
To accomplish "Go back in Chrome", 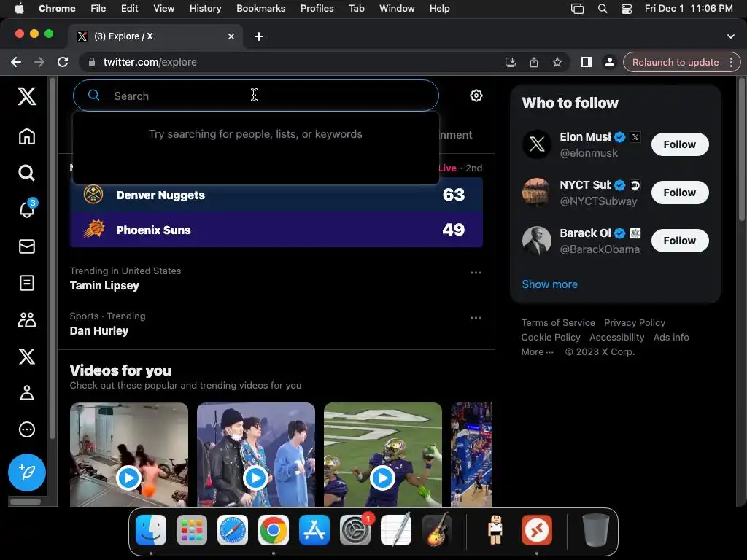I will point(16,63).
